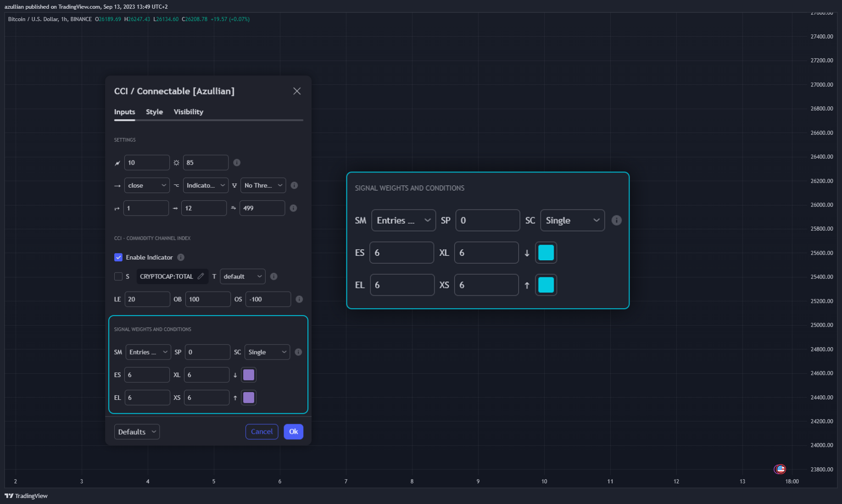
Task: Click the info icon beside the OS -100 field
Action: point(299,299)
